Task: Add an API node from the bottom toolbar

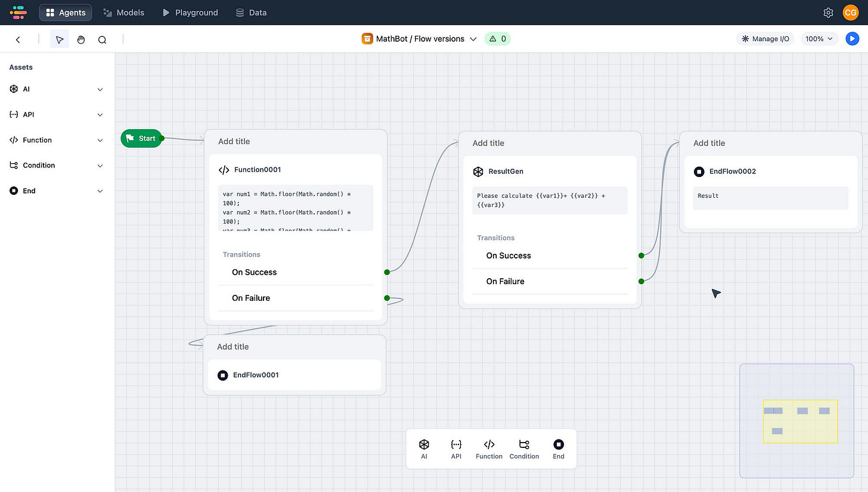Action: pos(456,449)
